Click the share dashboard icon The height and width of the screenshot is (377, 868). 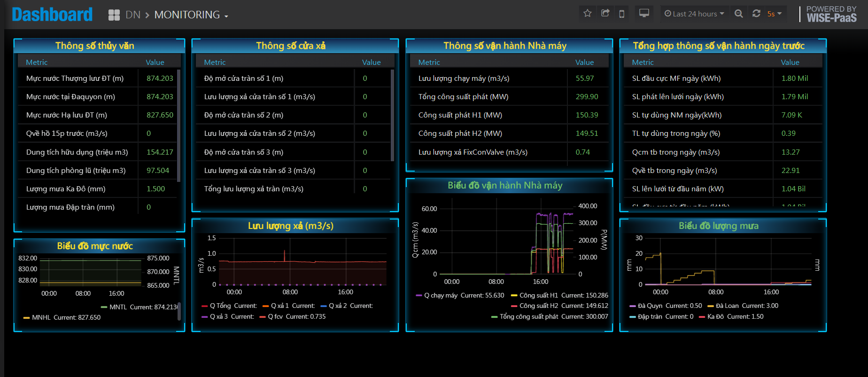(x=605, y=13)
